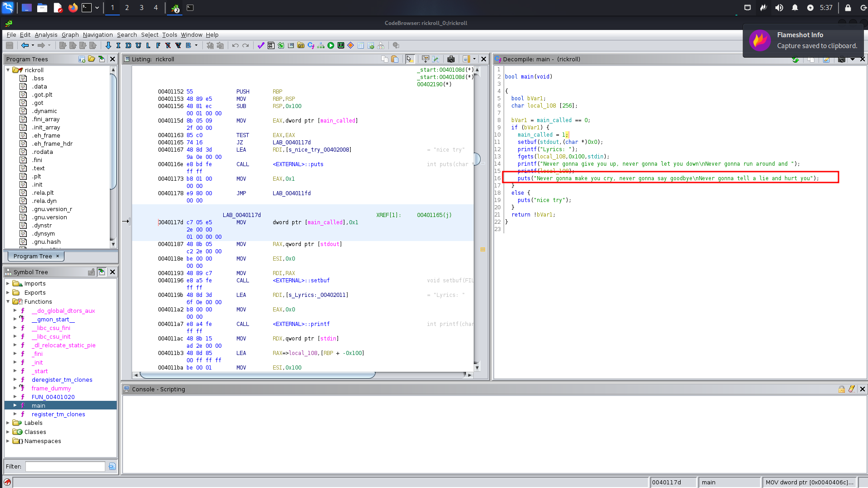Clear the Console with the broom icon
This screenshot has height=488, width=868.
tap(852, 389)
